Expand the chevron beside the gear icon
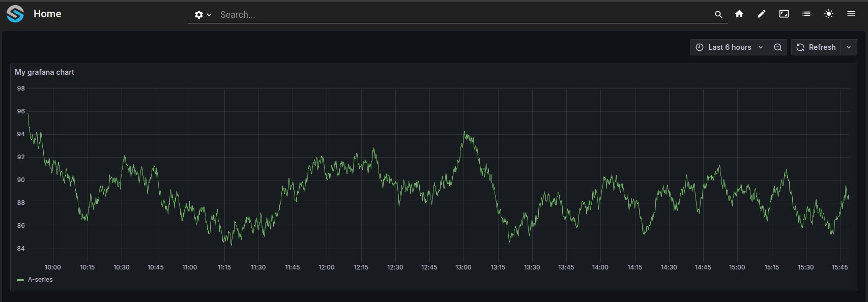868x302 pixels. click(x=209, y=15)
